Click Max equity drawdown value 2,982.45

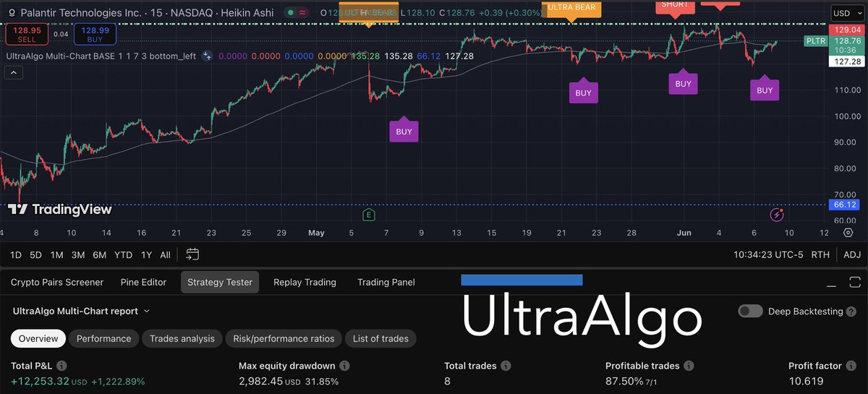(x=260, y=381)
